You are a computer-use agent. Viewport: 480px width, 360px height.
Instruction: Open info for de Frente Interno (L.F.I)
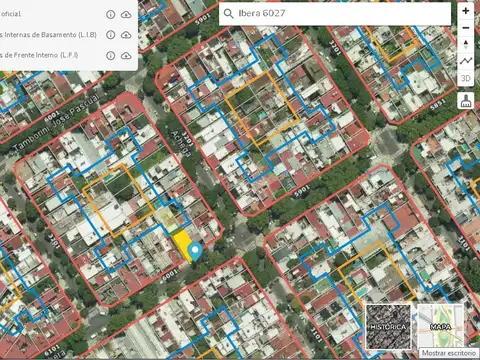(x=110, y=55)
